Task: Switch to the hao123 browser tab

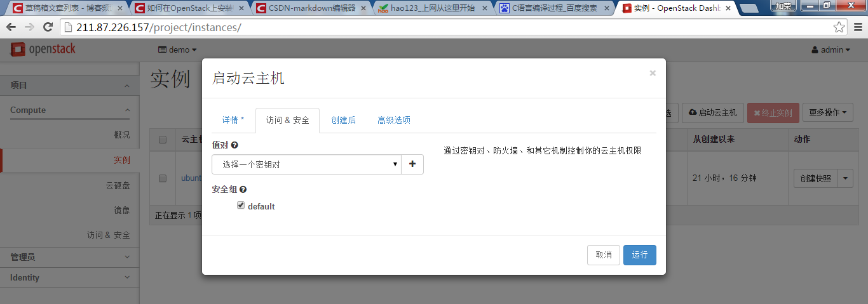Action: pyautogui.click(x=433, y=8)
